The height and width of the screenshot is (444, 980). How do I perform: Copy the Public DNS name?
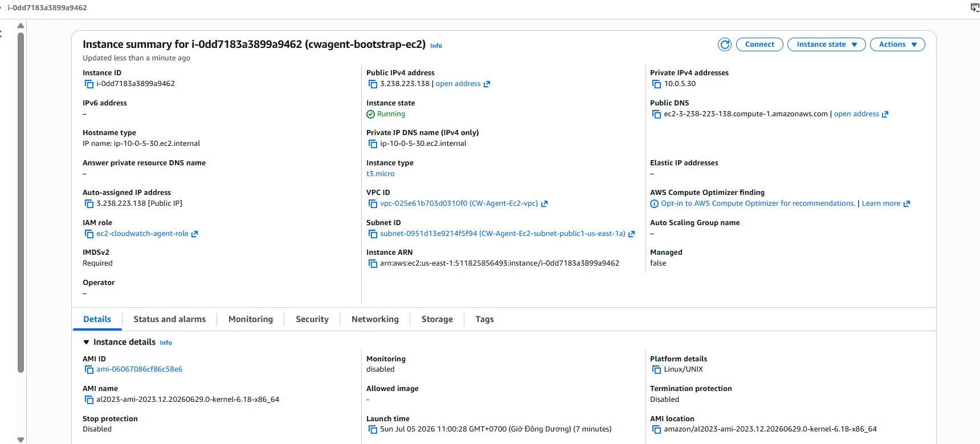coord(656,114)
